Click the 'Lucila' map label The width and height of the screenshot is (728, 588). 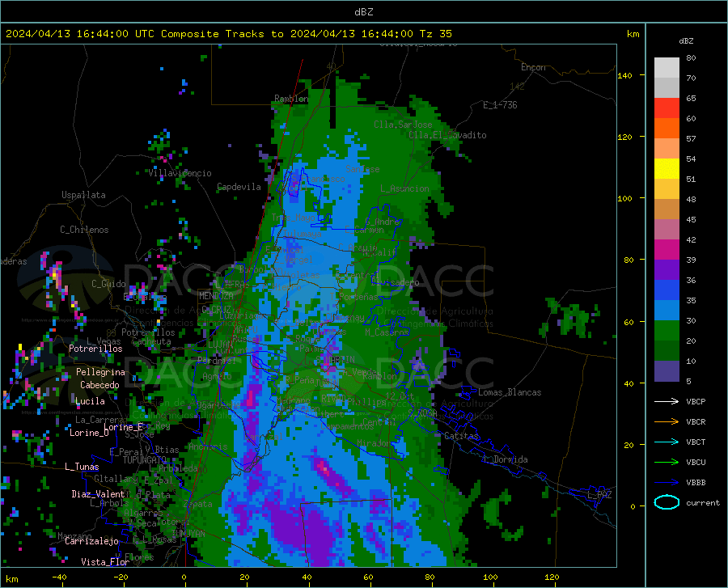[x=90, y=401]
